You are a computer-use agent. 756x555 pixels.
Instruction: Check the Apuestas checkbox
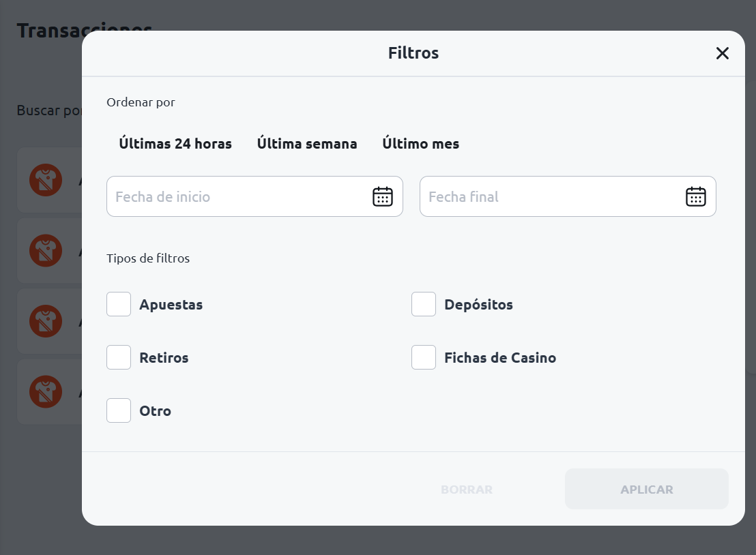[119, 304]
